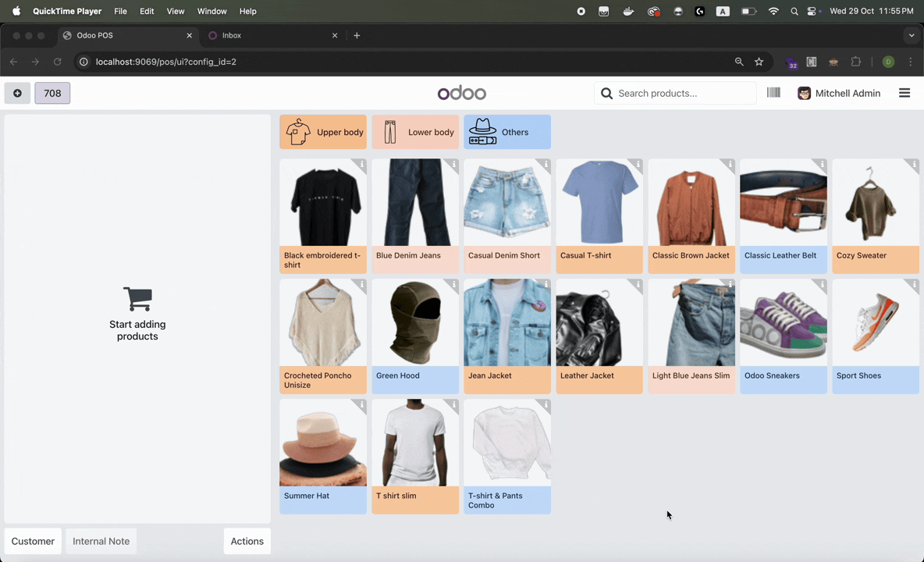Open the browser extensions puzzle icon
The image size is (924, 562).
[855, 62]
